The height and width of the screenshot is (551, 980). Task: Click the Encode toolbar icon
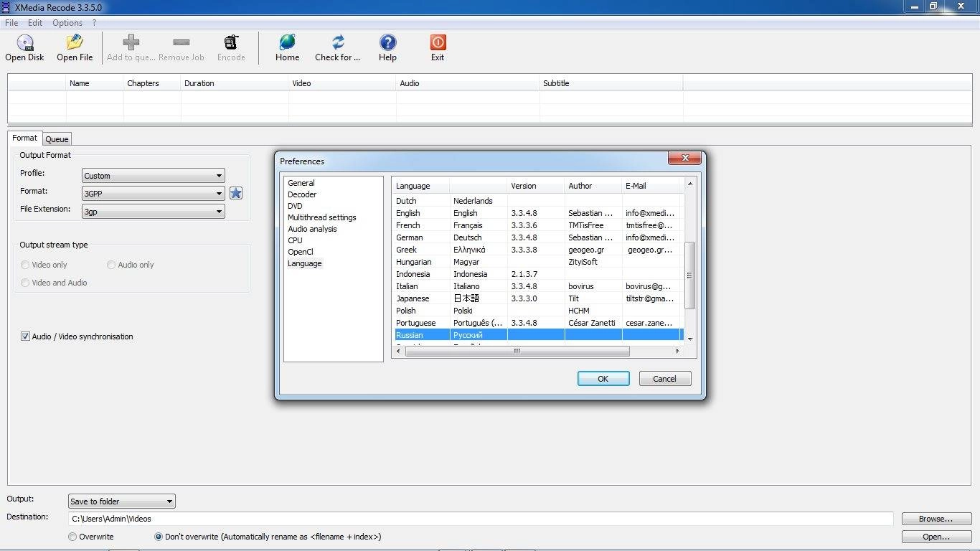point(231,42)
